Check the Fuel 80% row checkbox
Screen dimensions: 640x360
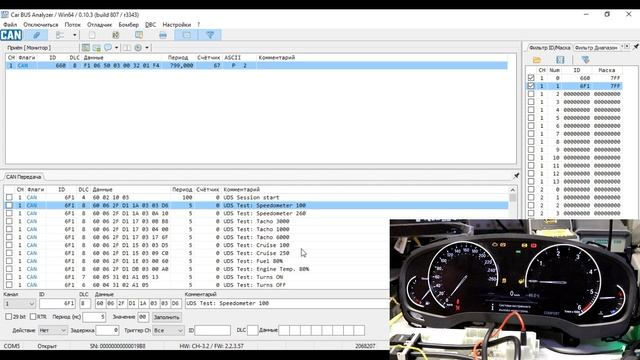(9, 261)
